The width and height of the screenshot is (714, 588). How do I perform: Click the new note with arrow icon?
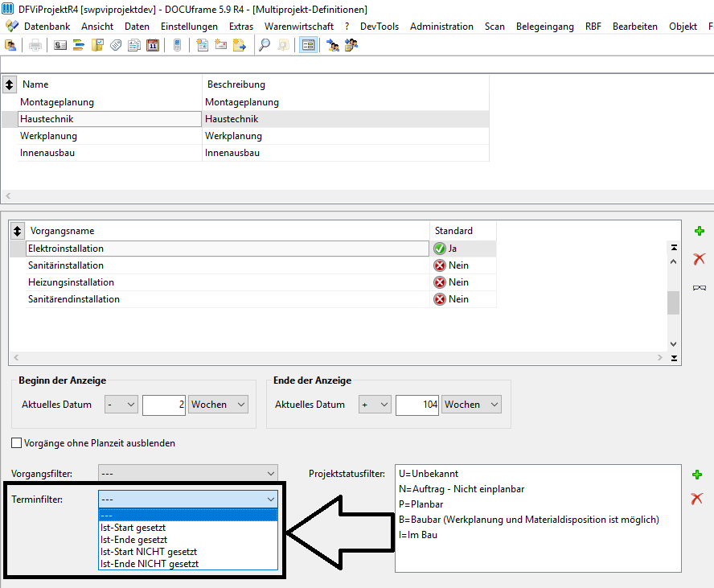(239, 45)
